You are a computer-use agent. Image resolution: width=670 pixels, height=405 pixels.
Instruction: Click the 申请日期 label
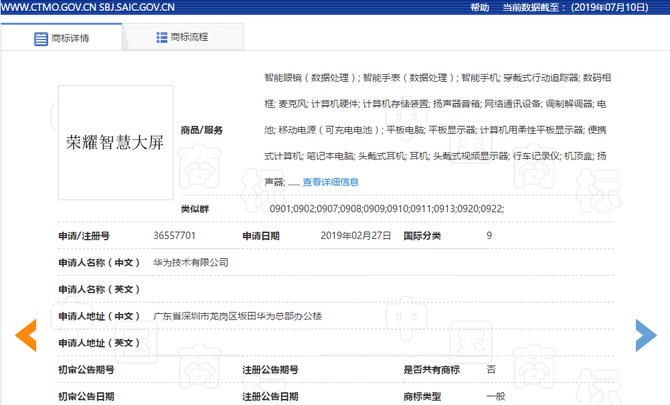click(261, 236)
